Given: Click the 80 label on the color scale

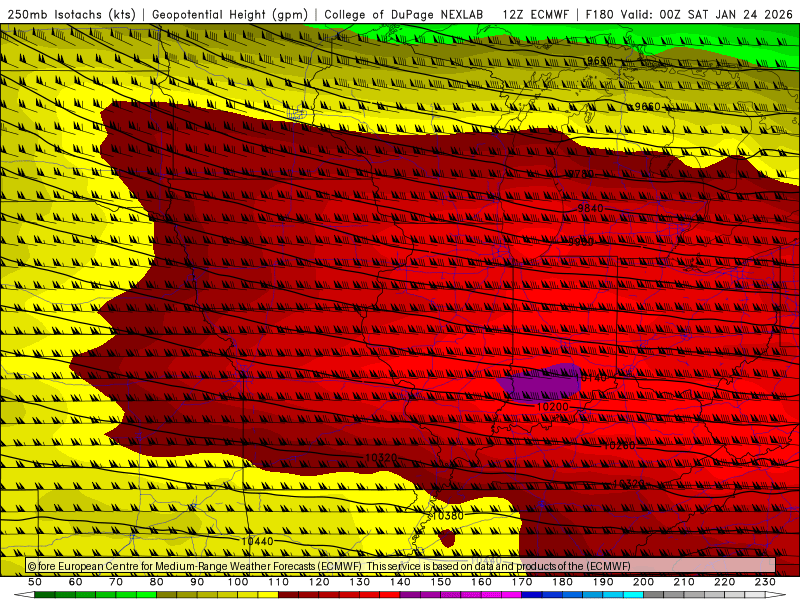Looking at the screenshot, I should [157, 582].
